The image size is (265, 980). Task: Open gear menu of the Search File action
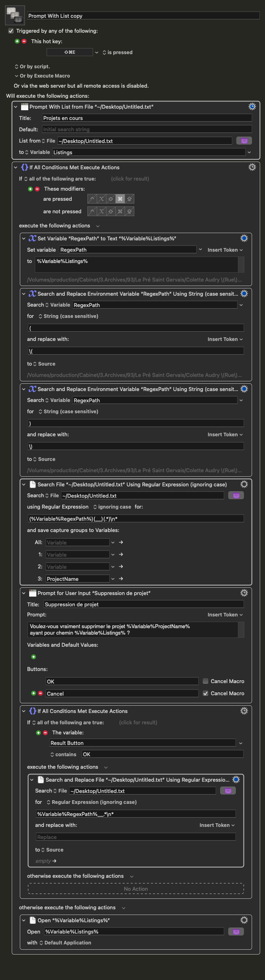coord(244,484)
